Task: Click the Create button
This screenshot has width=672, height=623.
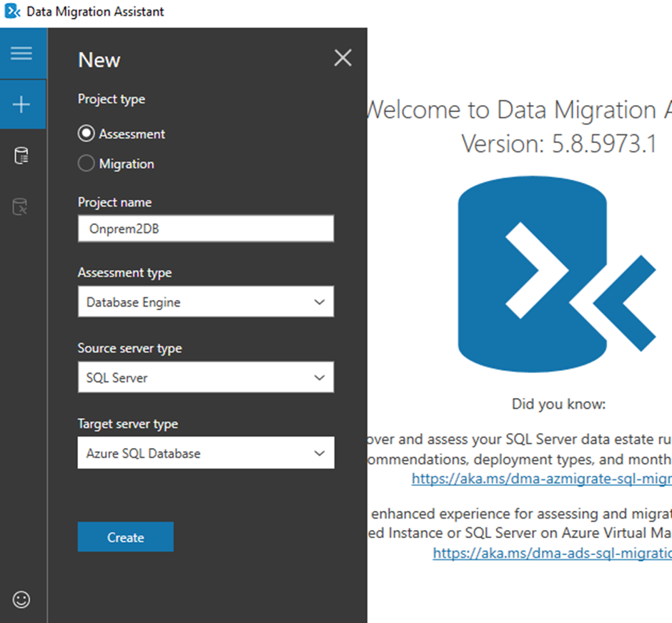Action: coord(126,537)
